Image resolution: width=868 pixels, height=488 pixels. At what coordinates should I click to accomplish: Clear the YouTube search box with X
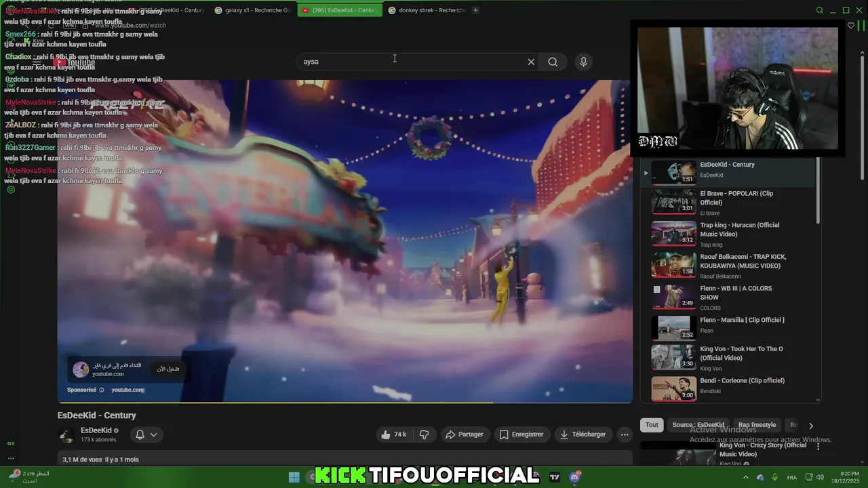531,62
